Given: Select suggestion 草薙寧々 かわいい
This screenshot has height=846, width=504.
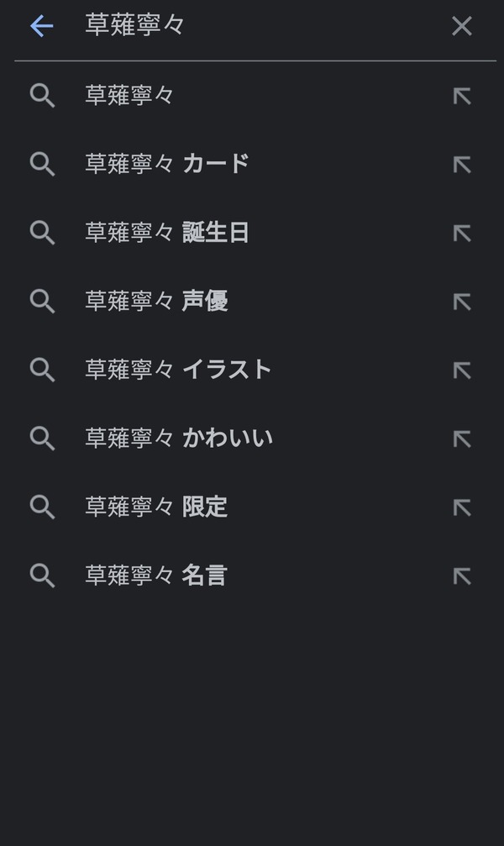Looking at the screenshot, I should pyautogui.click(x=252, y=438).
